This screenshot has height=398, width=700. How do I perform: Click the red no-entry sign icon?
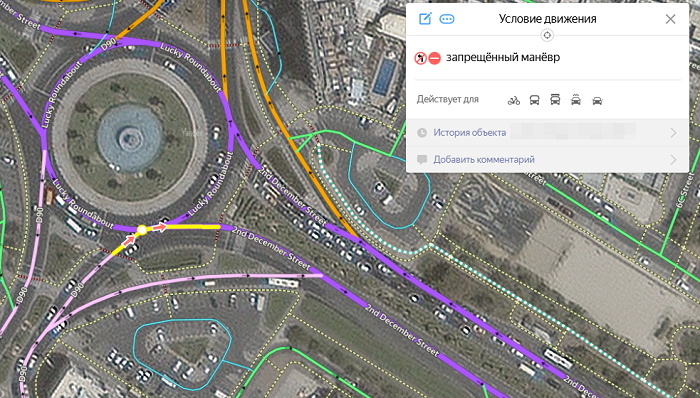(x=435, y=58)
